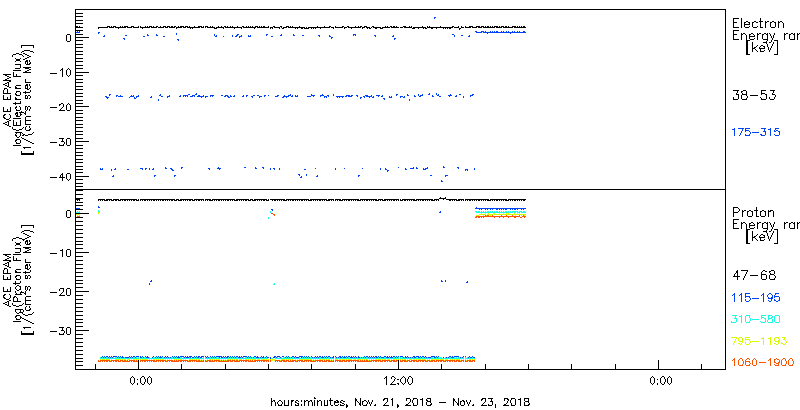The image size is (800, 410).
Task: Click the -10 tick on electron flux axis
Action: coord(62,72)
